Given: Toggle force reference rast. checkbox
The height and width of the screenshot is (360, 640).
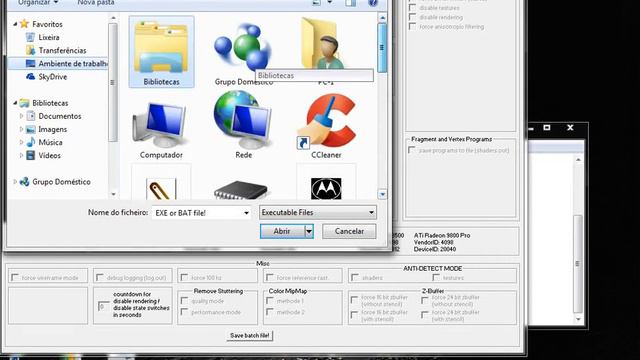Looking at the screenshot, I should (270, 277).
